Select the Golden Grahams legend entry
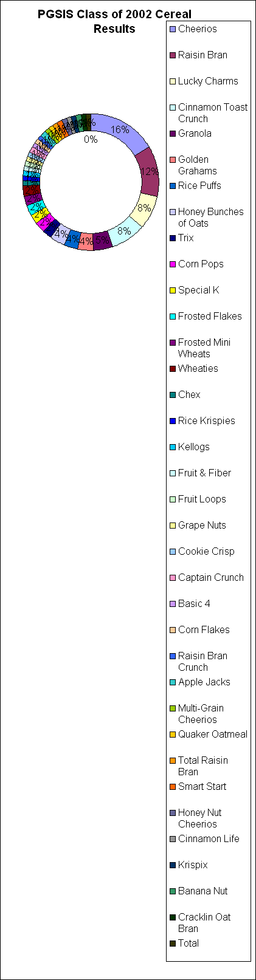The width and height of the screenshot is (256, 980). pyautogui.click(x=189, y=165)
